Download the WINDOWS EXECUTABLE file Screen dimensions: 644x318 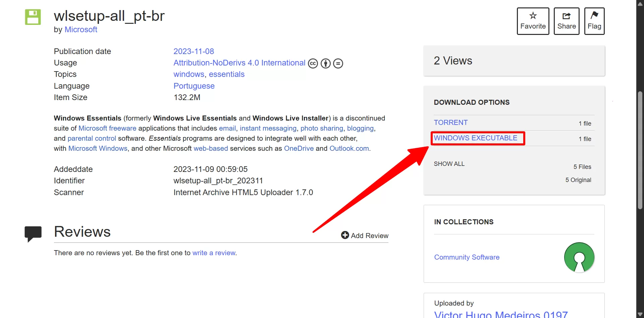pyautogui.click(x=476, y=138)
